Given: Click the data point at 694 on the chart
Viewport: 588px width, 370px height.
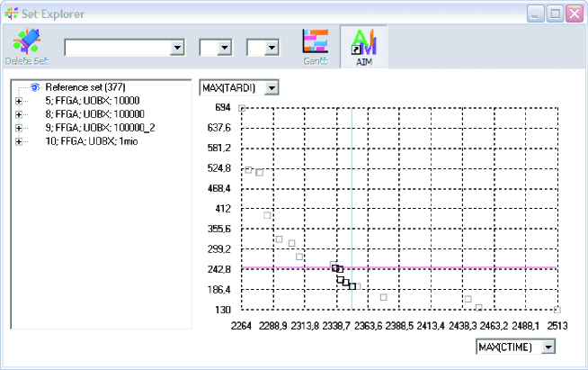Looking at the screenshot, I should point(242,108).
